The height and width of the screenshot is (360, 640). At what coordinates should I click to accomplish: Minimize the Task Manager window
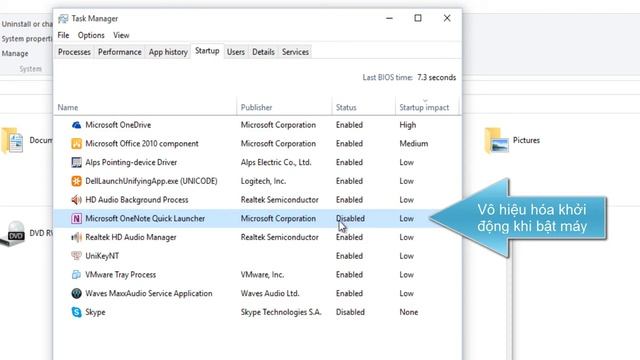pyautogui.click(x=389, y=18)
